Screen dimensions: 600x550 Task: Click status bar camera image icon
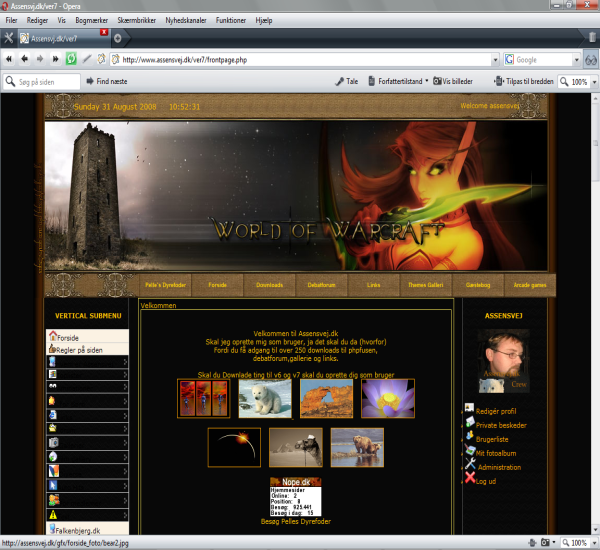click(x=545, y=542)
